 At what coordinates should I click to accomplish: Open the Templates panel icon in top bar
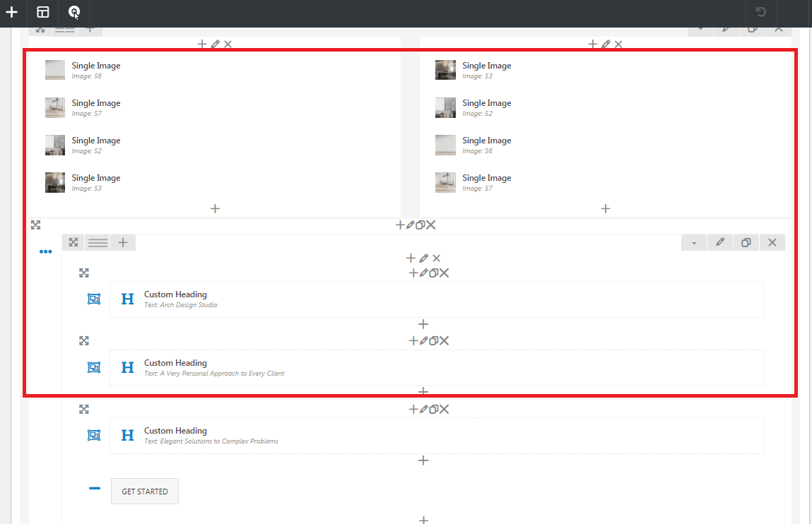(x=43, y=12)
